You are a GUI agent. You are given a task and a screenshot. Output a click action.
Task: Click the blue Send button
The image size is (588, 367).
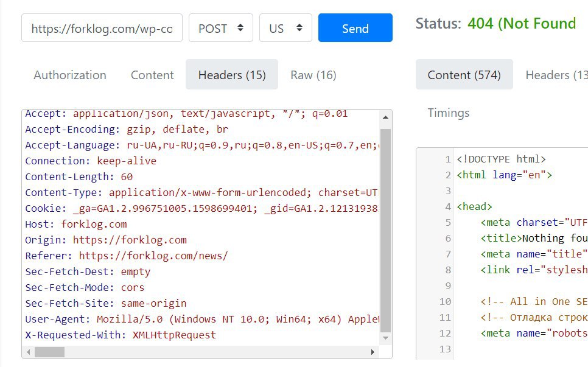(355, 28)
